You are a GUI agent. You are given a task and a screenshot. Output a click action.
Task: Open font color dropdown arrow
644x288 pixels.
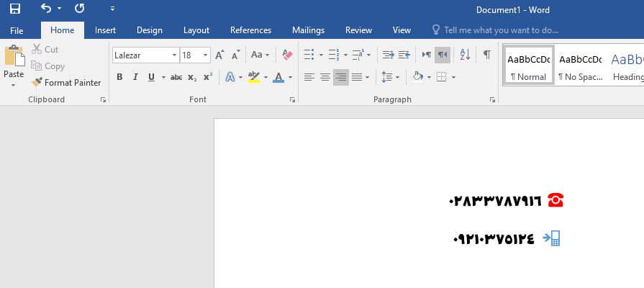290,77
